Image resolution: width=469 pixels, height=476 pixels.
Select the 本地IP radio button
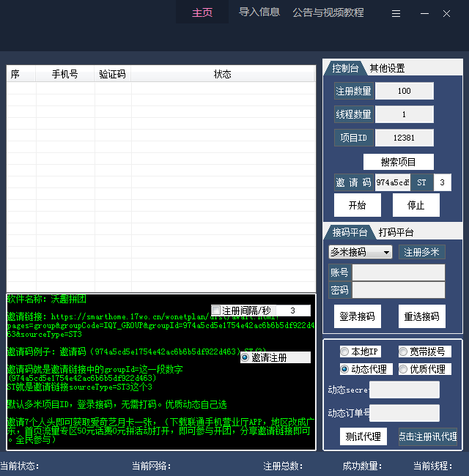tap(344, 352)
